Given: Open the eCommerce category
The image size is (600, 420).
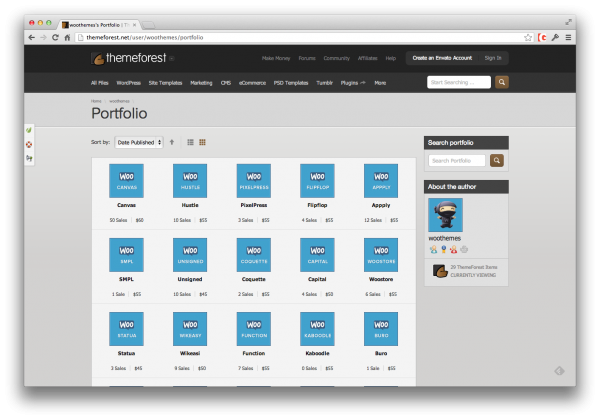Looking at the screenshot, I should (x=252, y=83).
